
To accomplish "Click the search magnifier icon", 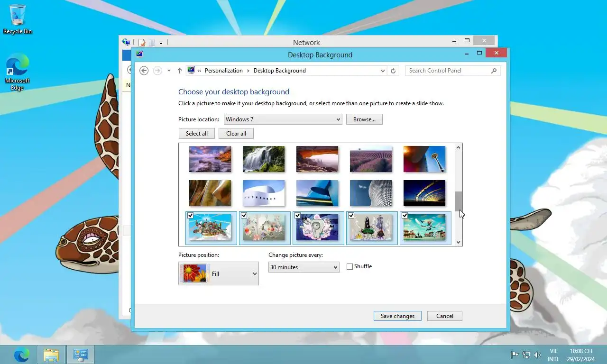I will pyautogui.click(x=494, y=71).
